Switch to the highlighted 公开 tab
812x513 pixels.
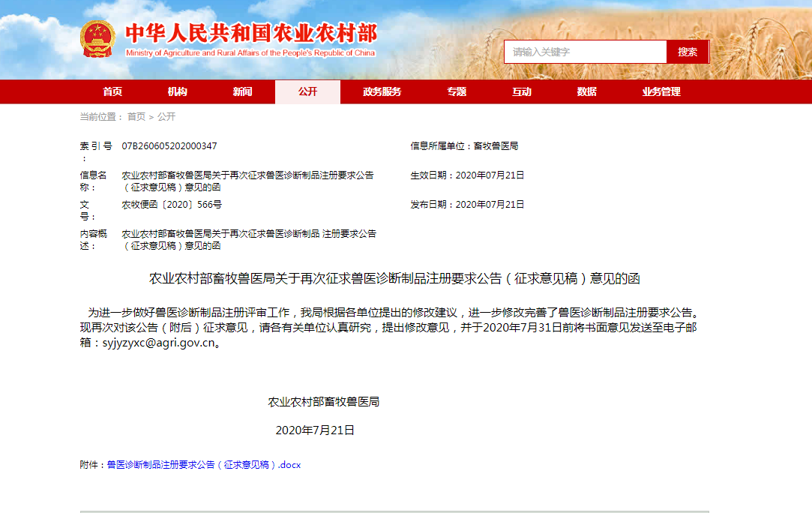[x=307, y=91]
